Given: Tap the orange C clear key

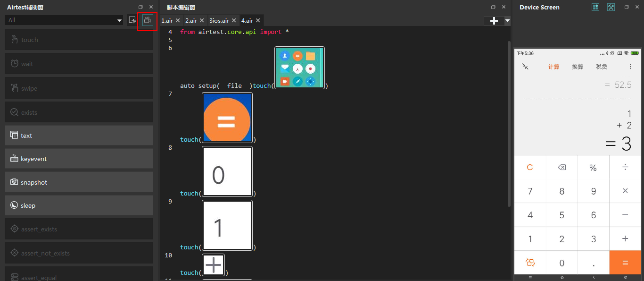Looking at the screenshot, I should click(530, 167).
